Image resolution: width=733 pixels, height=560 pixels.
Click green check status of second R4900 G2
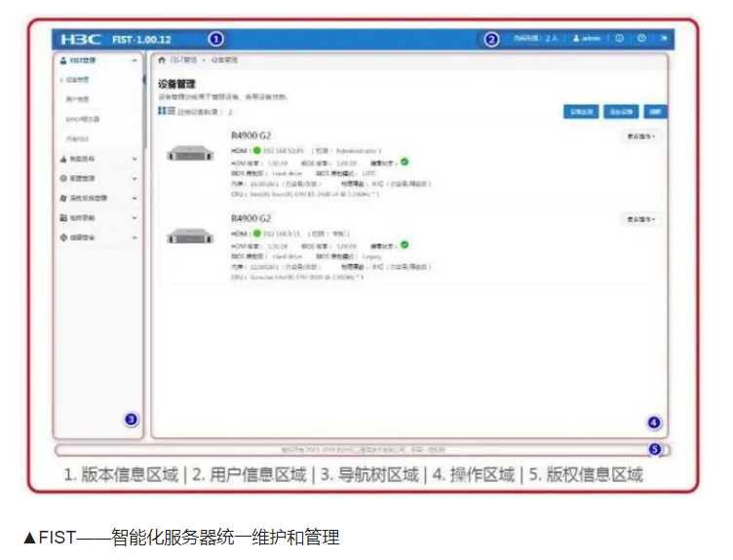[x=405, y=244]
